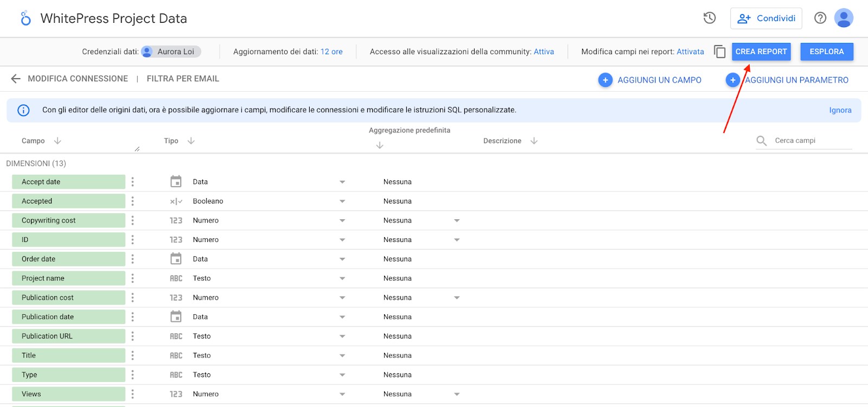This screenshot has height=407, width=868.
Task: Click the Attivata field editing link
Action: coord(690,52)
